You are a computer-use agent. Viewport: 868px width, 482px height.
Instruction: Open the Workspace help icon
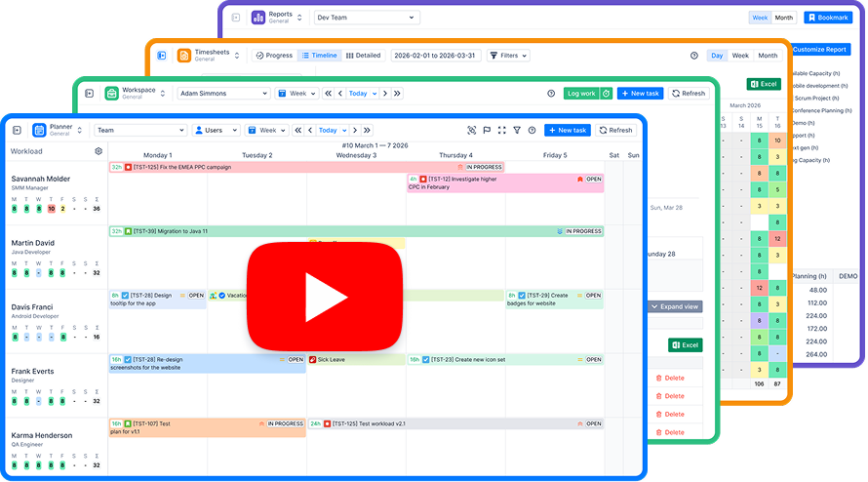click(551, 94)
